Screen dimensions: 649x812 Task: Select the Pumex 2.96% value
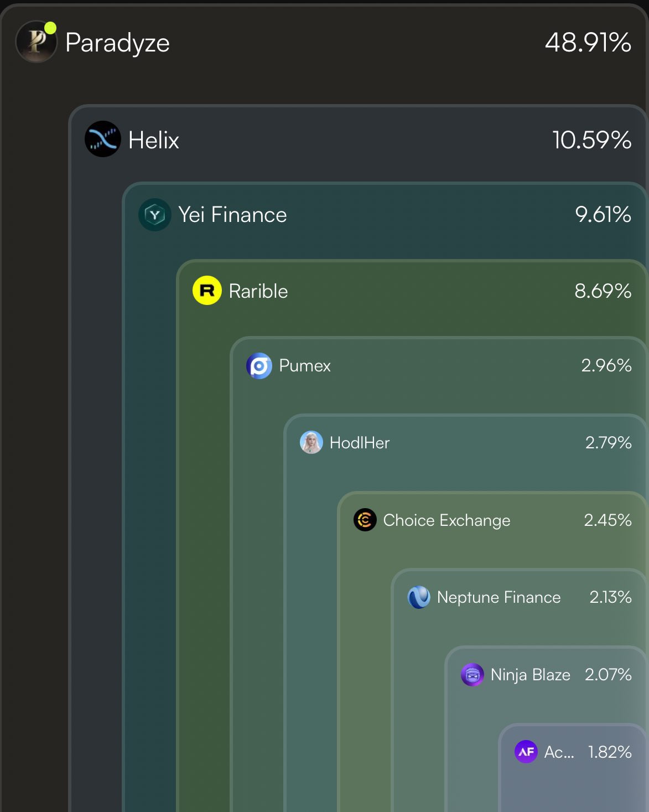pyautogui.click(x=606, y=365)
